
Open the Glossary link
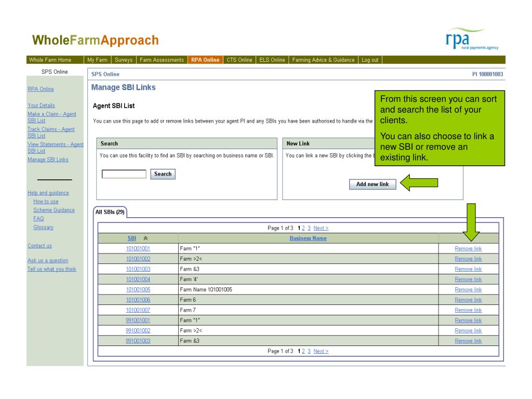(44, 228)
